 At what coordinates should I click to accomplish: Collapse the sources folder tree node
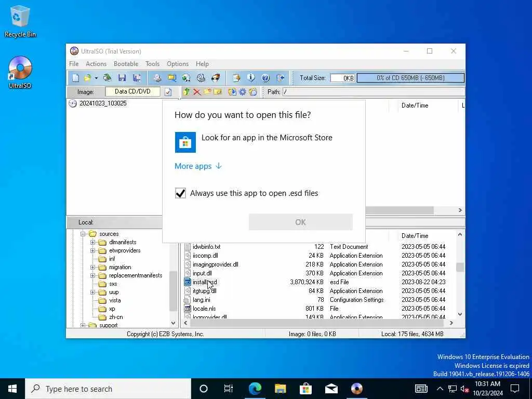tap(83, 234)
